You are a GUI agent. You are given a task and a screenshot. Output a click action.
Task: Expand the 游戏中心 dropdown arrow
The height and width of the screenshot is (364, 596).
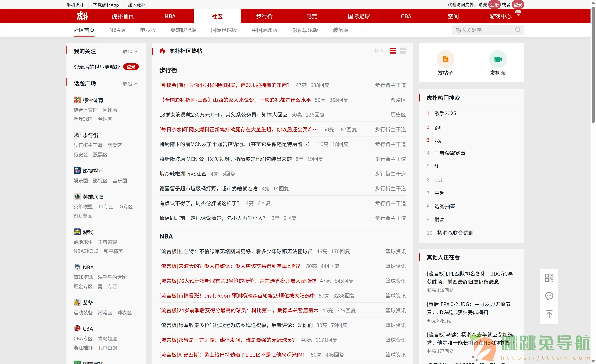click(518, 15)
